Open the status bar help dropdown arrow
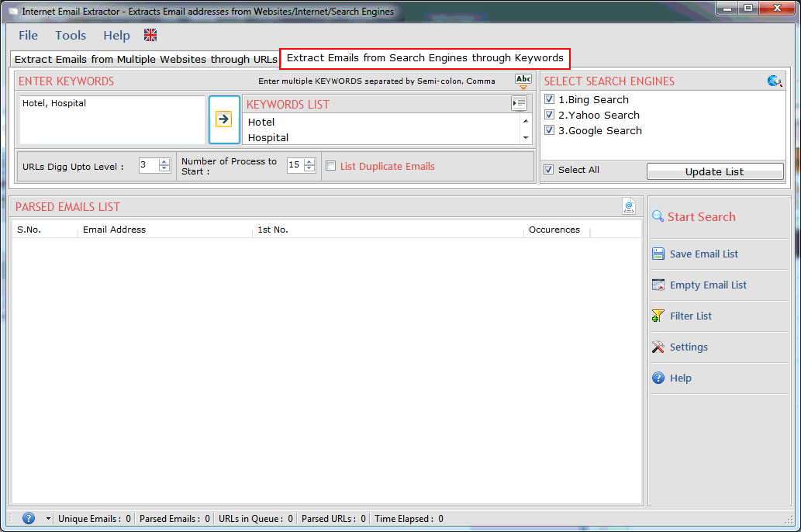Image resolution: width=801 pixels, height=532 pixels. (x=48, y=519)
